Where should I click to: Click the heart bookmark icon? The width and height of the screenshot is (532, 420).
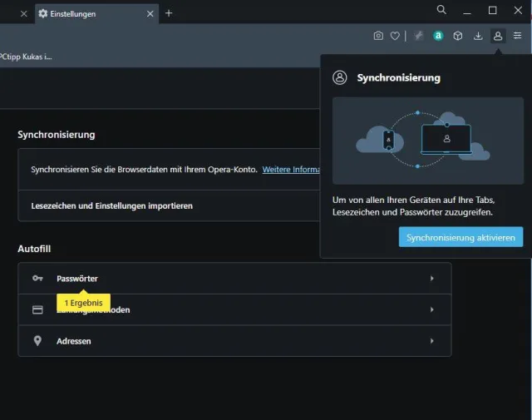(x=395, y=36)
